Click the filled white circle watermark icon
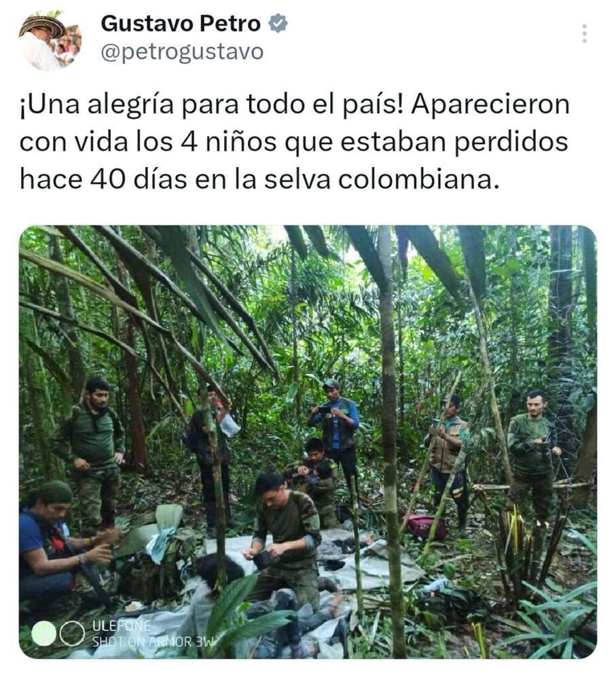616x679 pixels. pyautogui.click(x=44, y=634)
